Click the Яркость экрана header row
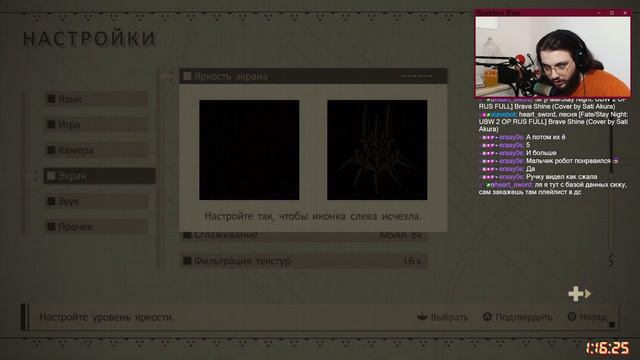 (313, 76)
